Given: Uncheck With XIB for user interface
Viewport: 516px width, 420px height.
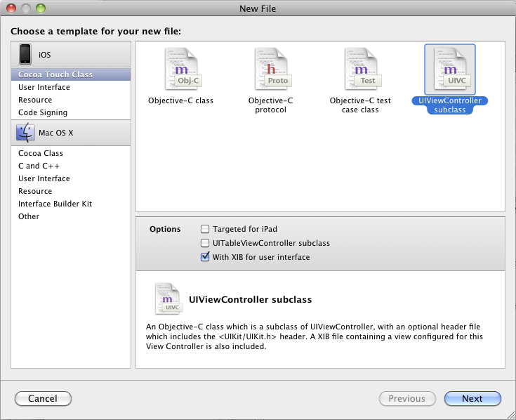Looking at the screenshot, I should (205, 256).
